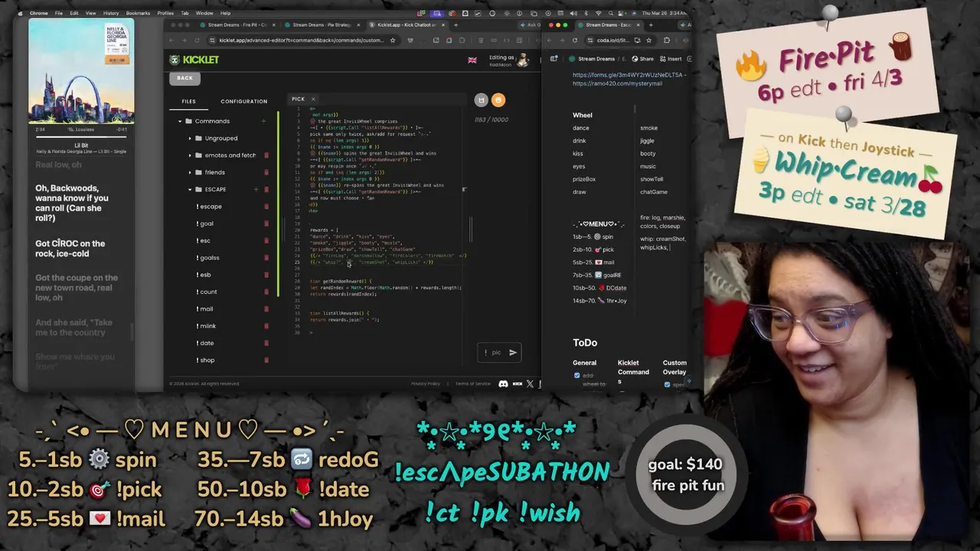980x551 pixels.
Task: Open the Bookmarks menu in menu bar
Action: (x=138, y=13)
